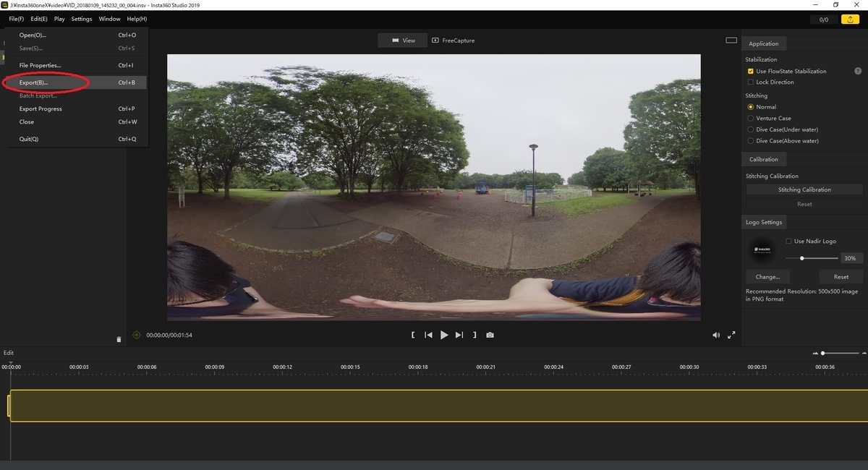Viewport: 868px width, 470px height.
Task: Set trim end with right bracket
Action: point(475,335)
